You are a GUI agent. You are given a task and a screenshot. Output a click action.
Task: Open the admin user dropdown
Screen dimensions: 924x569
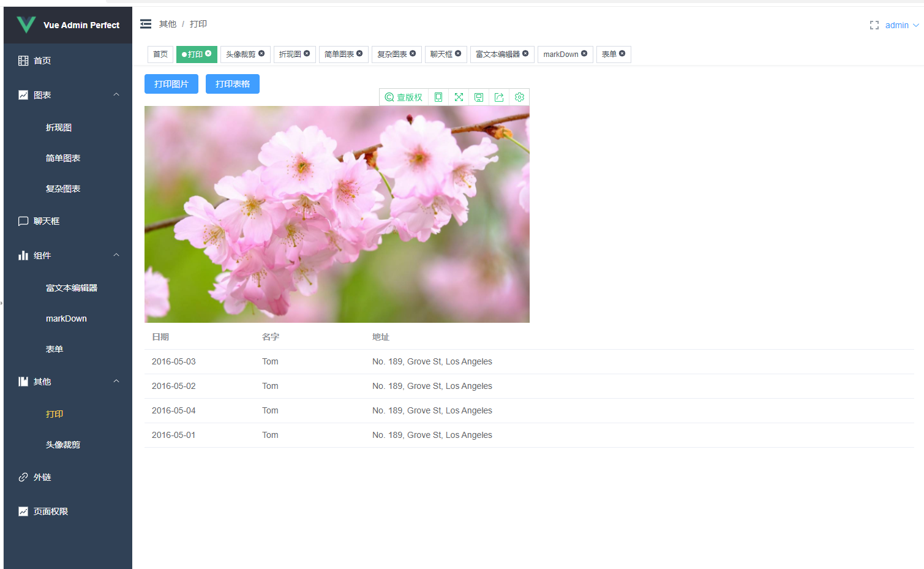click(902, 25)
